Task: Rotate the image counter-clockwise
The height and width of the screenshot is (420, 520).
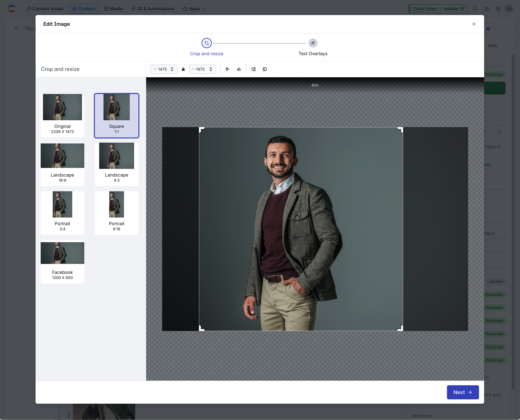Action: click(x=265, y=69)
